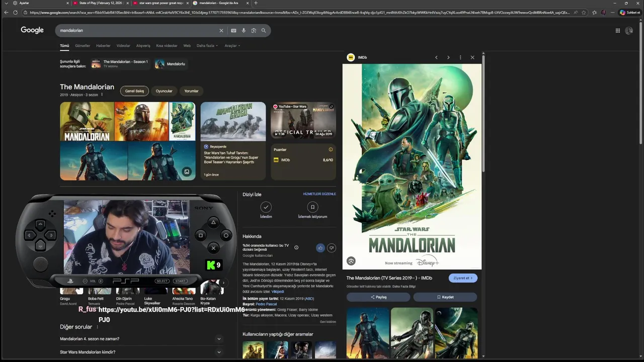The height and width of the screenshot is (362, 644).
Task: Advance cast carousel with right arrow
Action: [223, 283]
